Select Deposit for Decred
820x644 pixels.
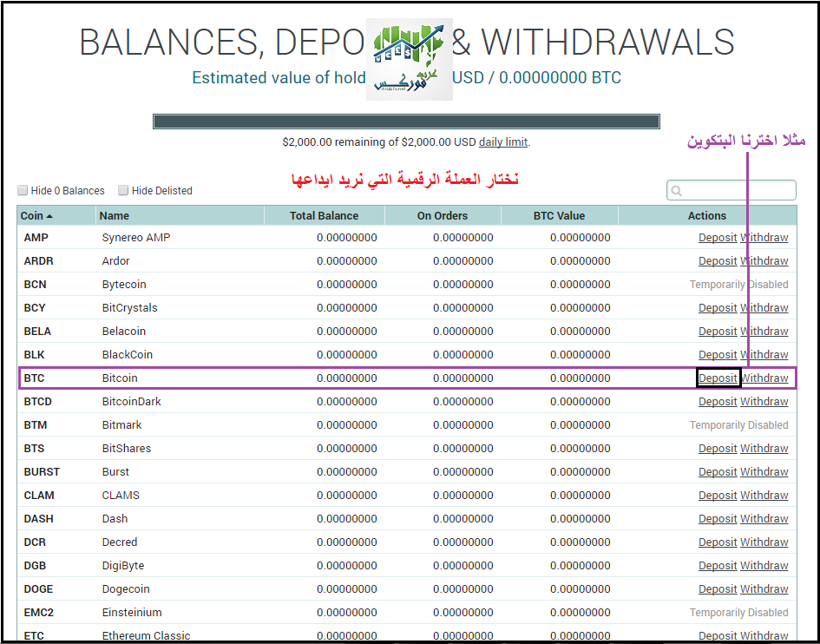point(718,542)
